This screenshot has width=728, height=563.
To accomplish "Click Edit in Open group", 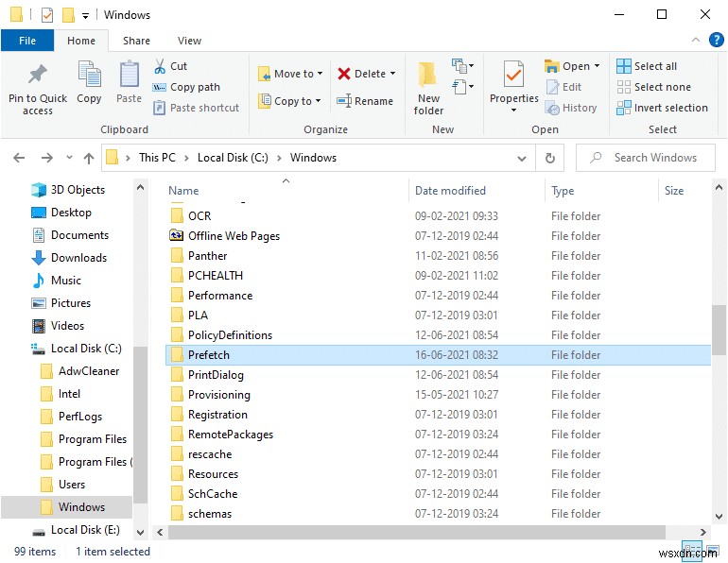I will click(563, 87).
